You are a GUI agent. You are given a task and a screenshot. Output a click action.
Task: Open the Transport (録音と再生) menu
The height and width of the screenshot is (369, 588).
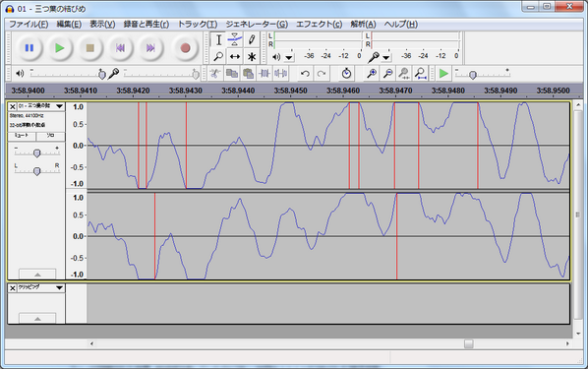click(x=147, y=25)
